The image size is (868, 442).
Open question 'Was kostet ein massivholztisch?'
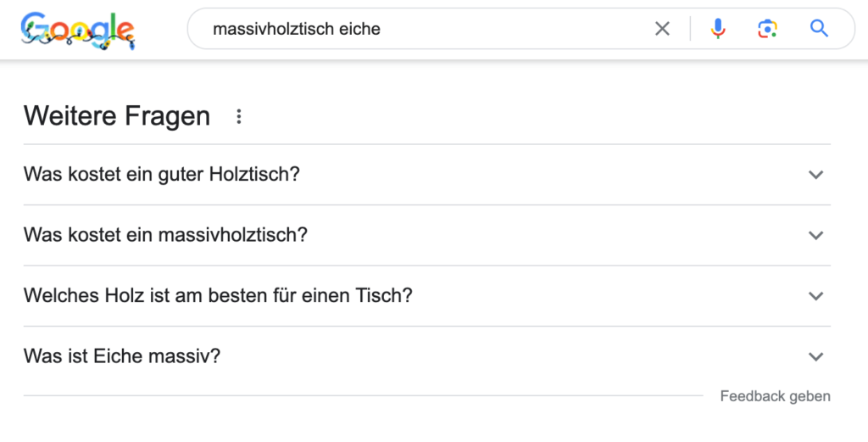coord(427,235)
